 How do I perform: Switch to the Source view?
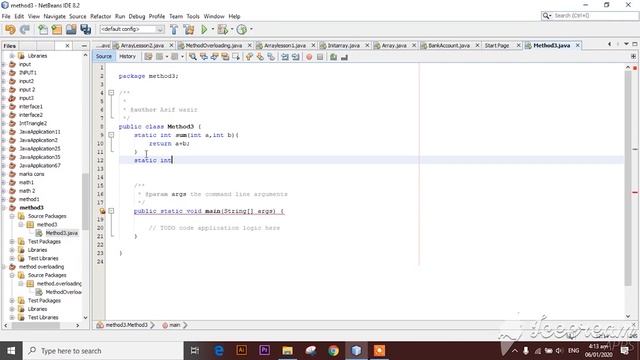point(104,56)
